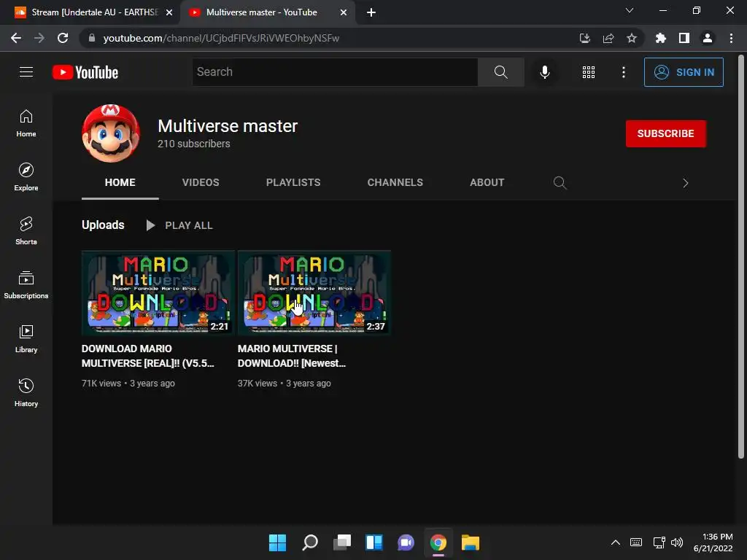Click the 210 subscribers text
Image resolution: width=747 pixels, height=560 pixels.
point(194,144)
